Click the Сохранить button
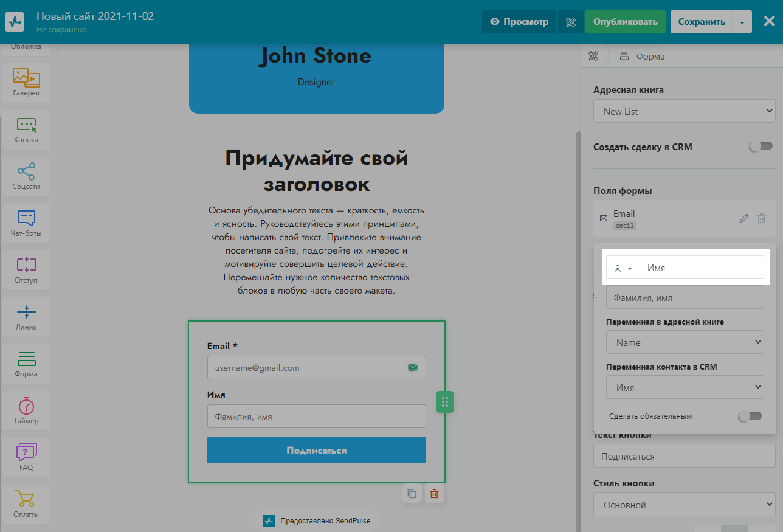The width and height of the screenshot is (783, 532). click(x=702, y=22)
